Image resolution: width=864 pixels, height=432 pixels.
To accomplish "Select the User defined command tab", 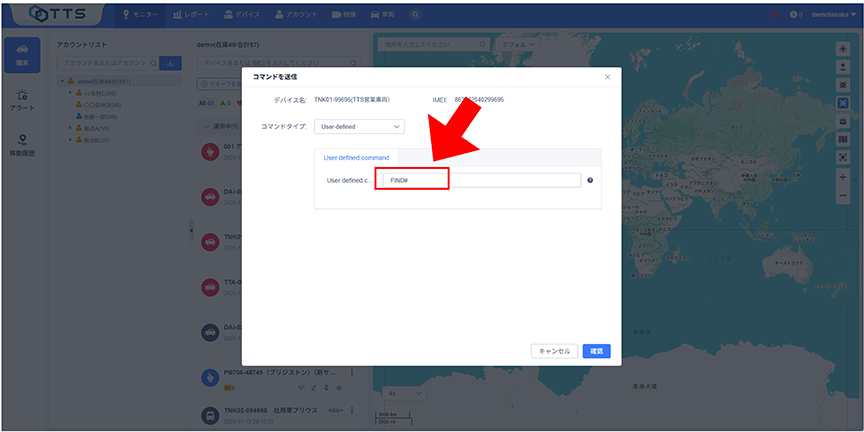I will [x=356, y=157].
